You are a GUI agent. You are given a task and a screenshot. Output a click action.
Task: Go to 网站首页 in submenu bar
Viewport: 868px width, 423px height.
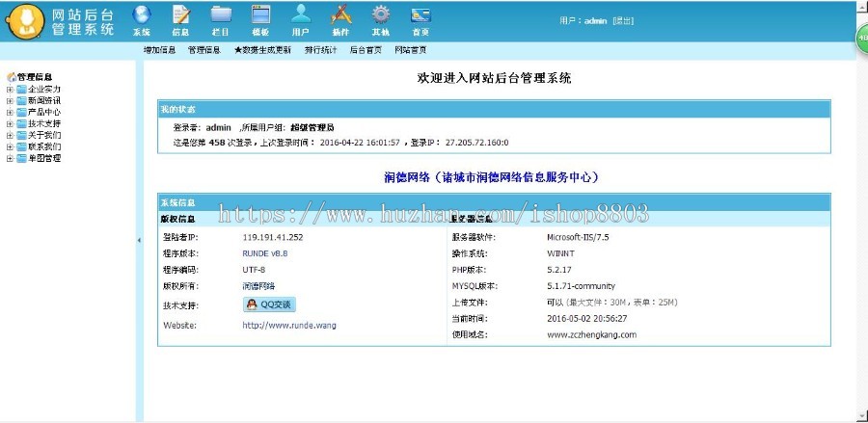pyautogui.click(x=410, y=50)
